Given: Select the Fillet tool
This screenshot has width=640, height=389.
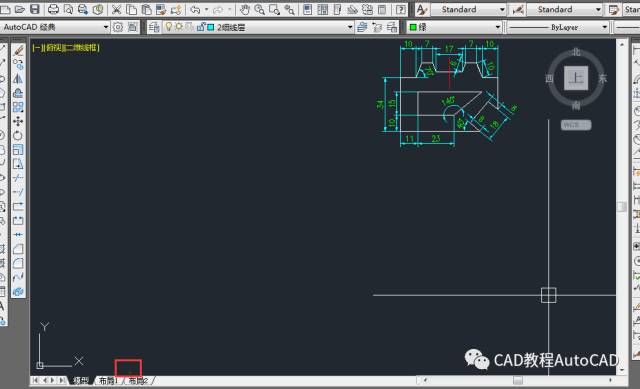Looking at the screenshot, I should tap(18, 263).
